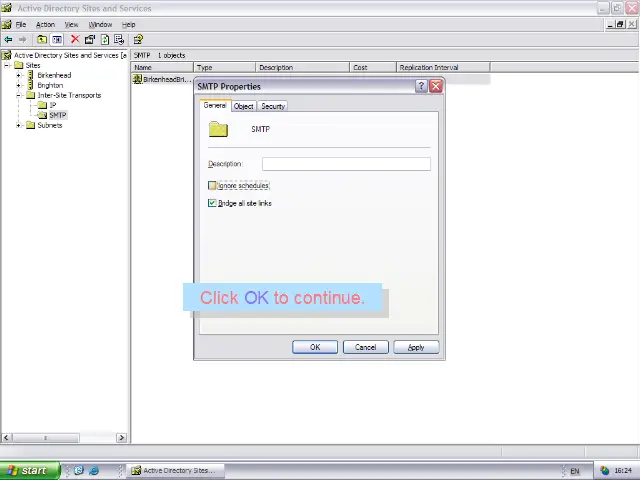Uncheck Bridge all site links
Image resolution: width=640 pixels, height=480 pixels.
coord(212,203)
